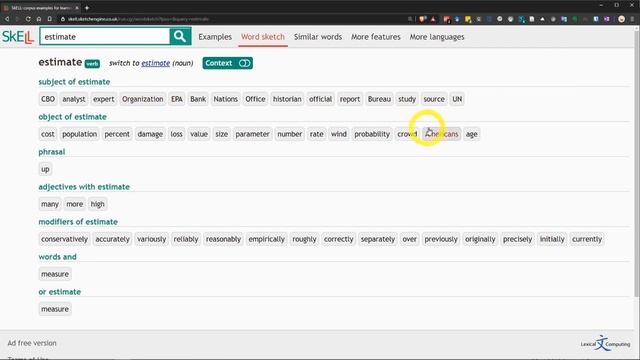Image resolution: width=640 pixels, height=360 pixels.
Task: Go to Similar words tab
Action: click(x=318, y=37)
